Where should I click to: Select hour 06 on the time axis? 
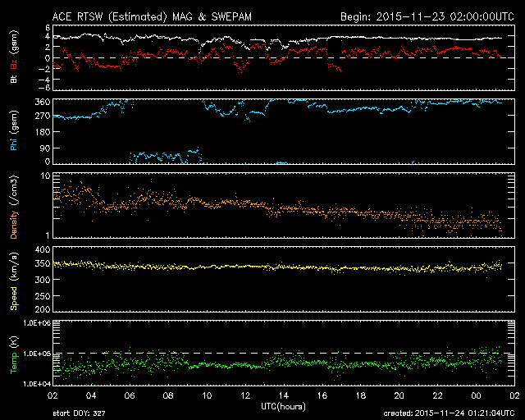(130, 395)
